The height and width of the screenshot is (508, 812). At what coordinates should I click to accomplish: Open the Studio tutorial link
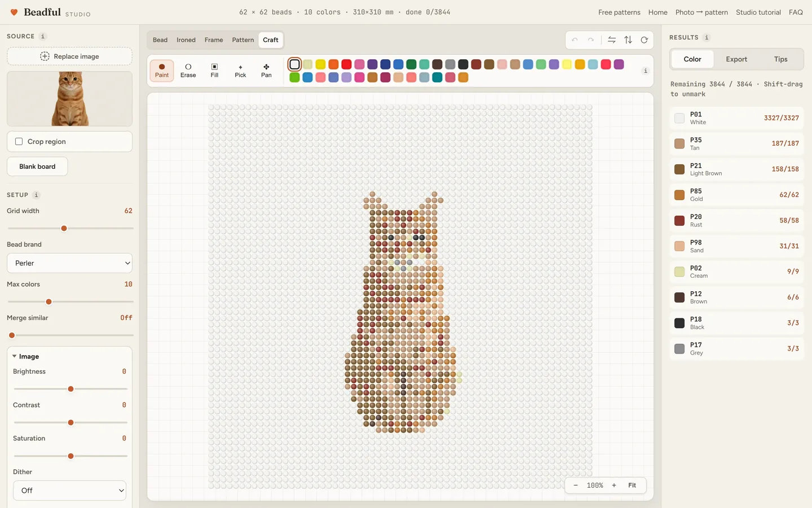pyautogui.click(x=758, y=12)
